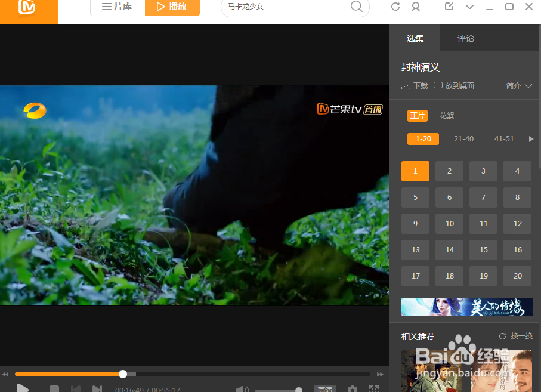Click the rewind double-arrow icon
The image size is (541, 392).
pos(5,375)
